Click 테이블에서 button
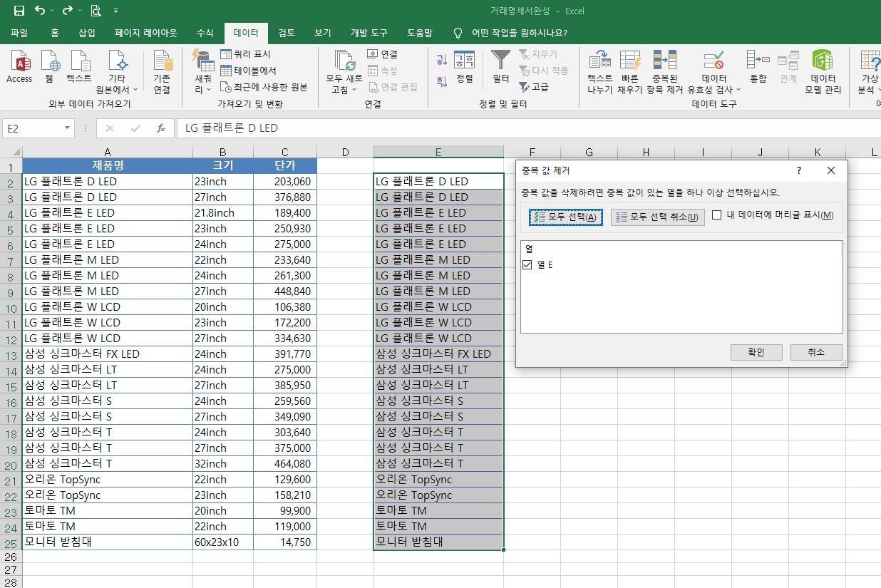This screenshot has width=881, height=588. 249,71
